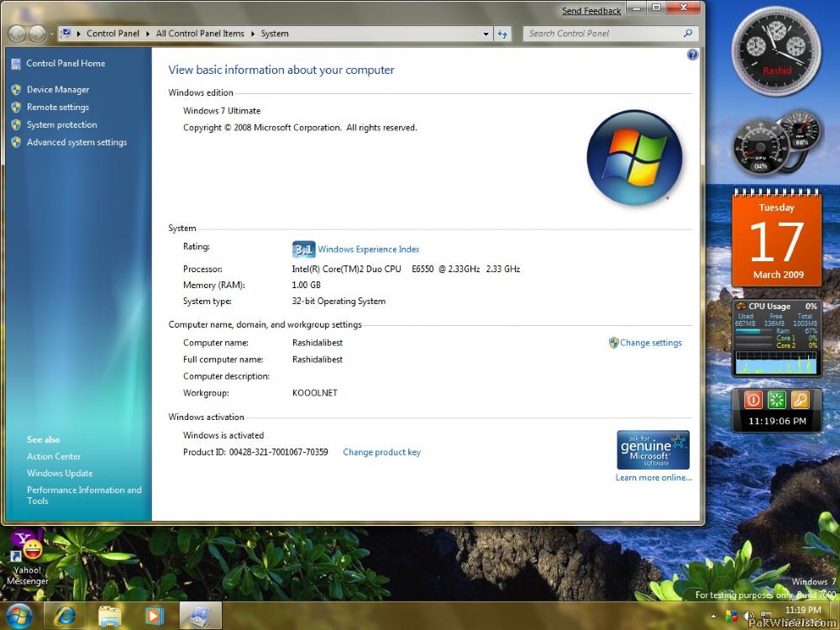The width and height of the screenshot is (840, 630).
Task: Open the Windows Experience Index link
Action: (369, 249)
